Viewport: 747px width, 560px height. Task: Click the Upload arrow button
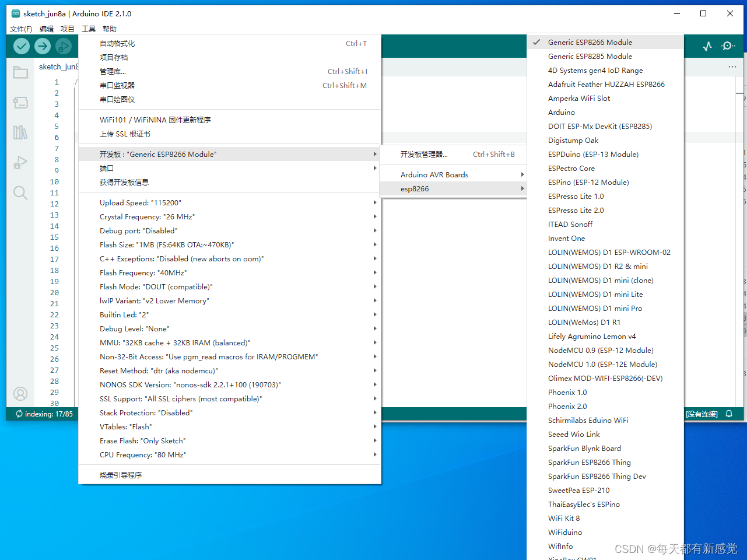(43, 46)
